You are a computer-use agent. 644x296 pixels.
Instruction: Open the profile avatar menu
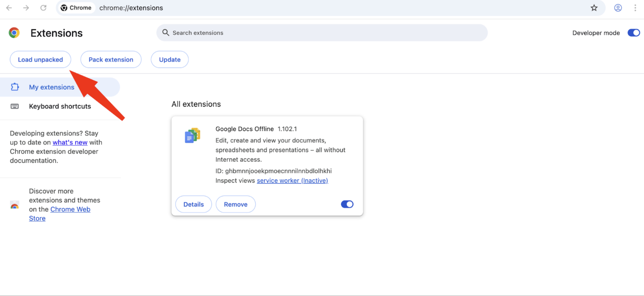coord(618,8)
